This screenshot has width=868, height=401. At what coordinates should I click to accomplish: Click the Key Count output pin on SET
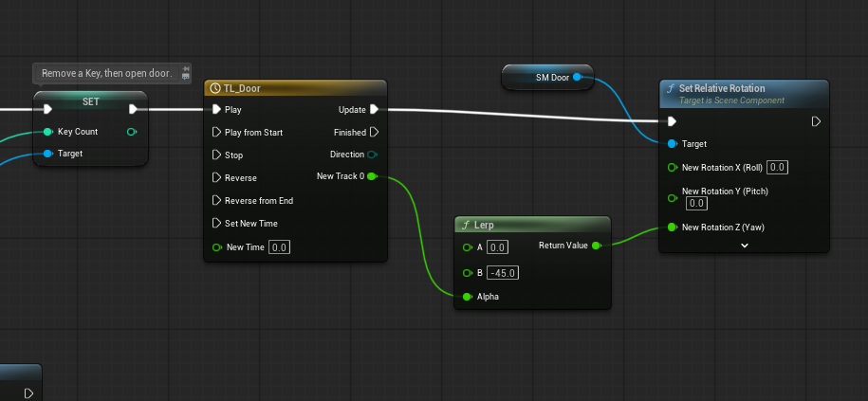pos(131,132)
